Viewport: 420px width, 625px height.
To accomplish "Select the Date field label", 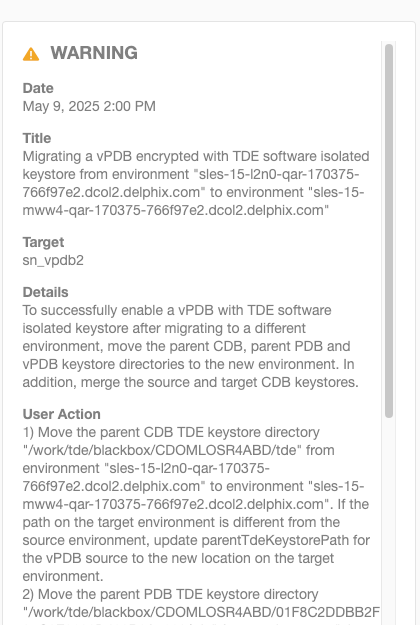I will pos(38,88).
